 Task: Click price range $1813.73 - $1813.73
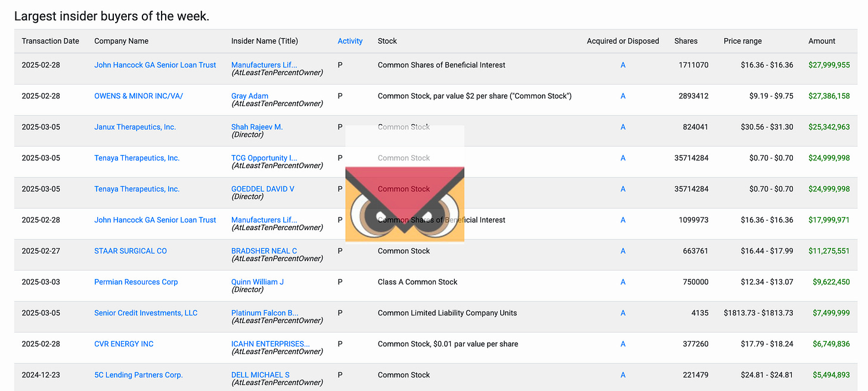pos(758,313)
